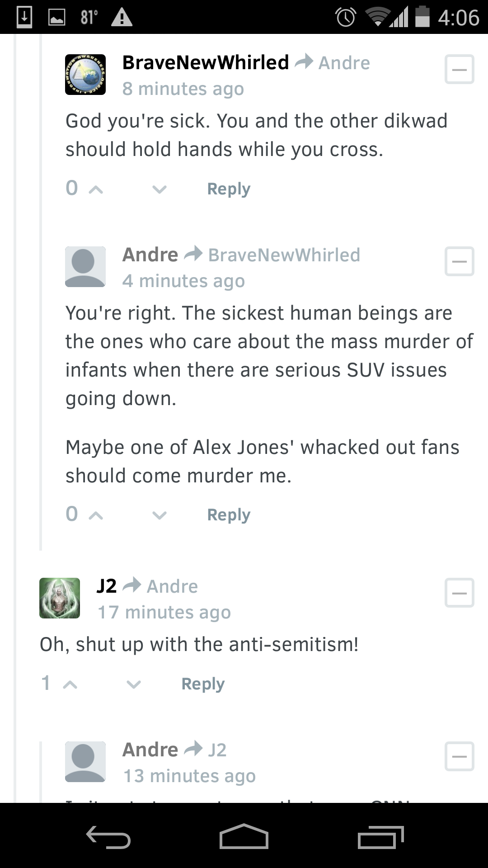The image size is (488, 868).
Task: Downvote BraveNewWhirled's comment
Action: click(159, 189)
